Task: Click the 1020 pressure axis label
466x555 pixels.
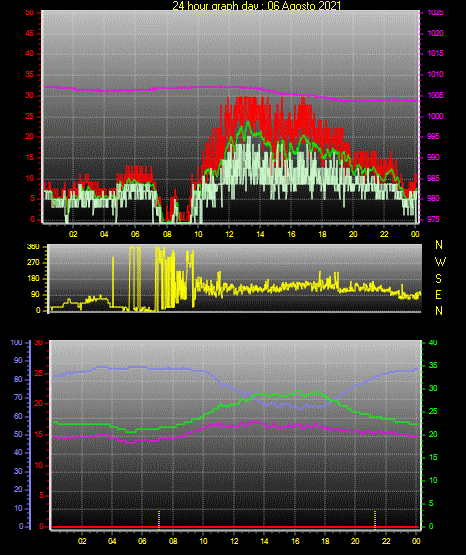Action: pos(435,33)
